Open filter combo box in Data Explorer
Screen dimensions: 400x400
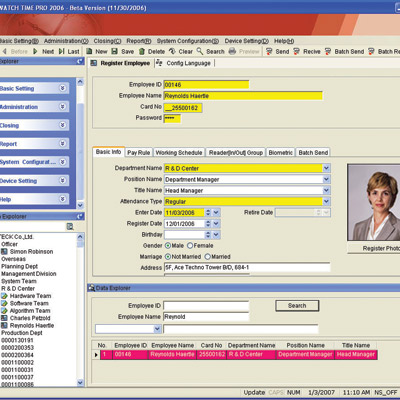158,329
